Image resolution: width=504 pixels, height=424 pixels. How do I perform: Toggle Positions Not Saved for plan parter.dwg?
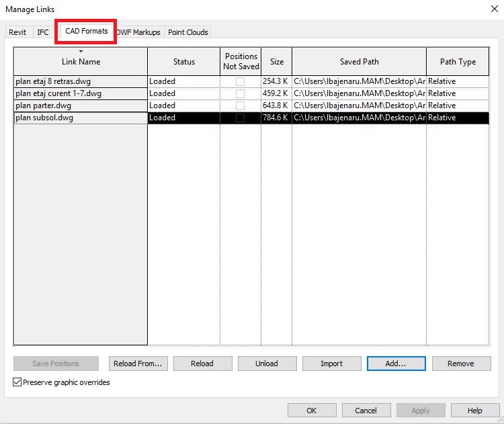[x=240, y=105]
